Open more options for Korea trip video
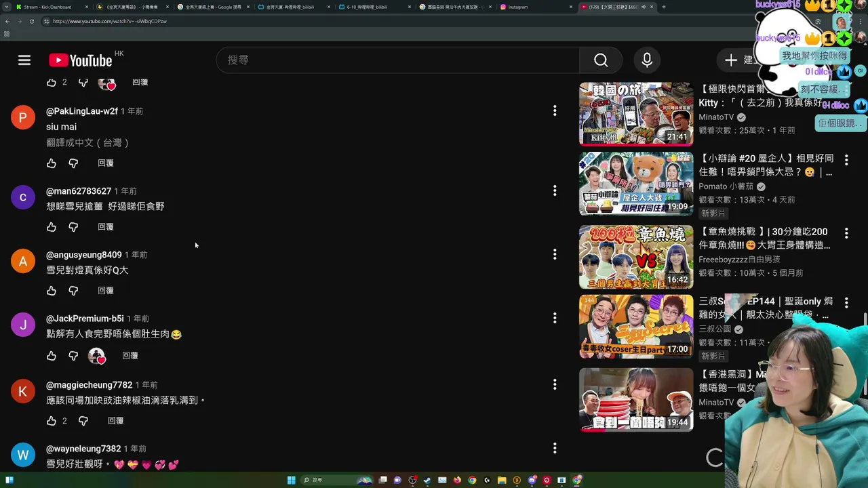The height and width of the screenshot is (488, 868). point(846,89)
